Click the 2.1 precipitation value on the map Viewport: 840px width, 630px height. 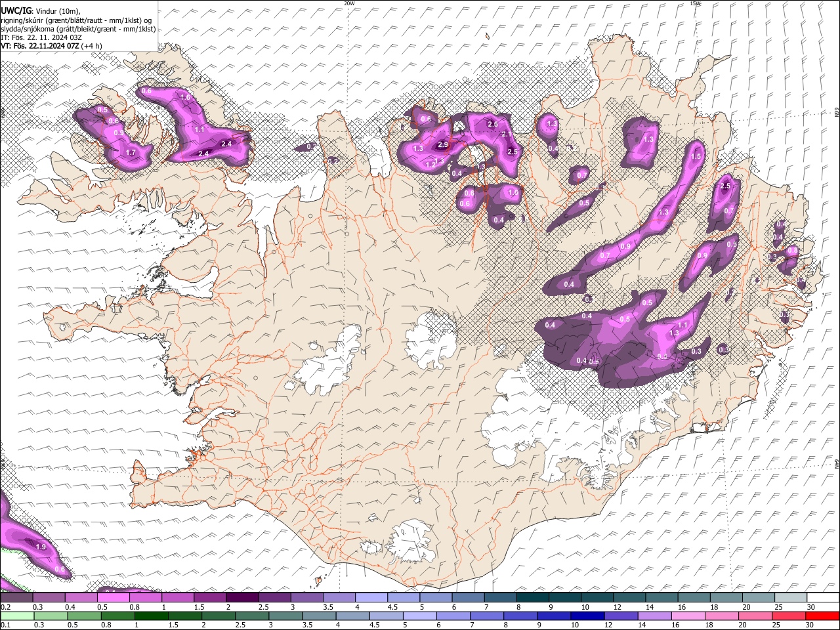(506, 134)
